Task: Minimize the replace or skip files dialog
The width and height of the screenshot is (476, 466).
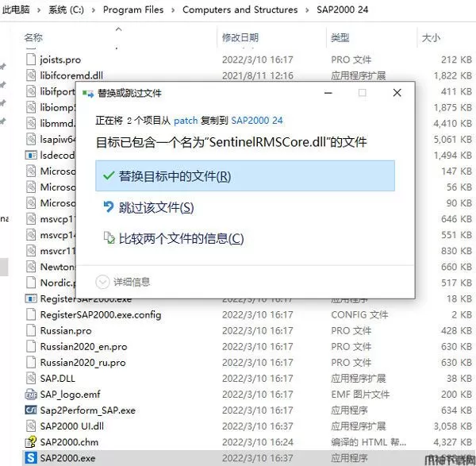Action: click(328, 93)
